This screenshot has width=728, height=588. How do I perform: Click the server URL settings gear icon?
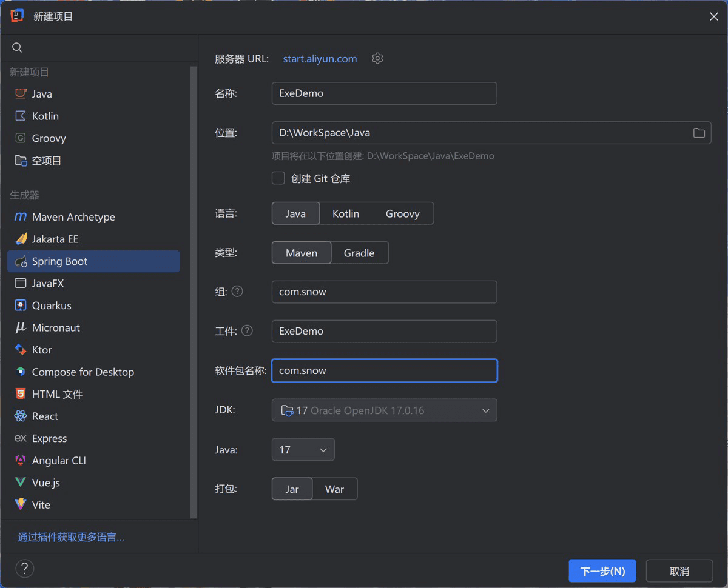pos(377,58)
